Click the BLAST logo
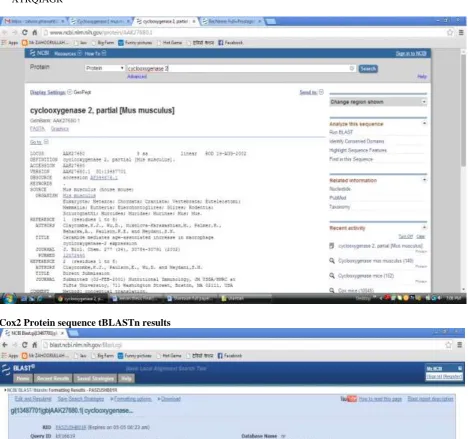The width and height of the screenshot is (468, 439). tap(18, 369)
